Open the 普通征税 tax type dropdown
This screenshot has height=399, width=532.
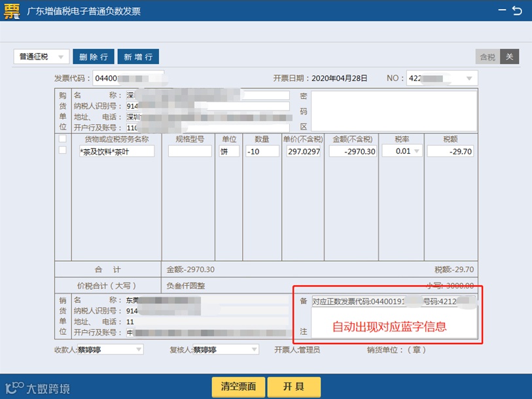tap(41, 57)
